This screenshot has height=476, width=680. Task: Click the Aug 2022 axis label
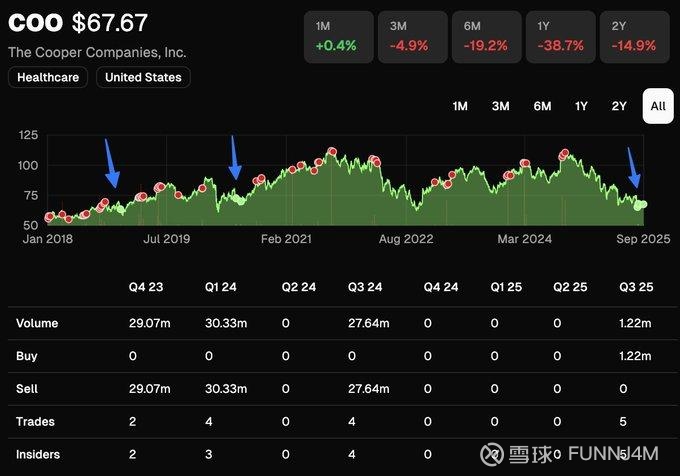(406, 239)
